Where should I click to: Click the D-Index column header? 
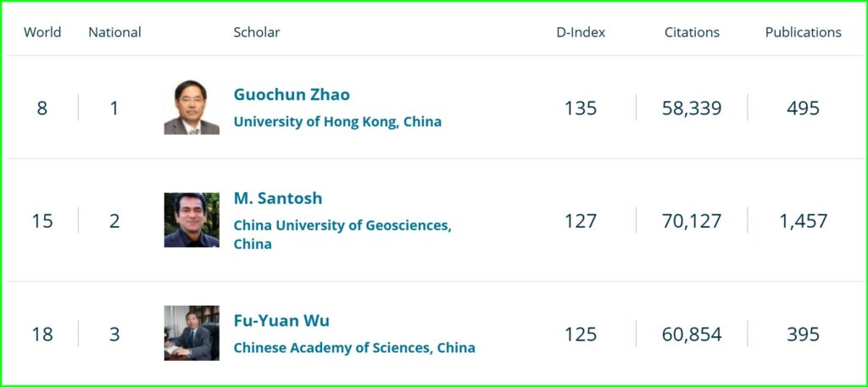[581, 32]
